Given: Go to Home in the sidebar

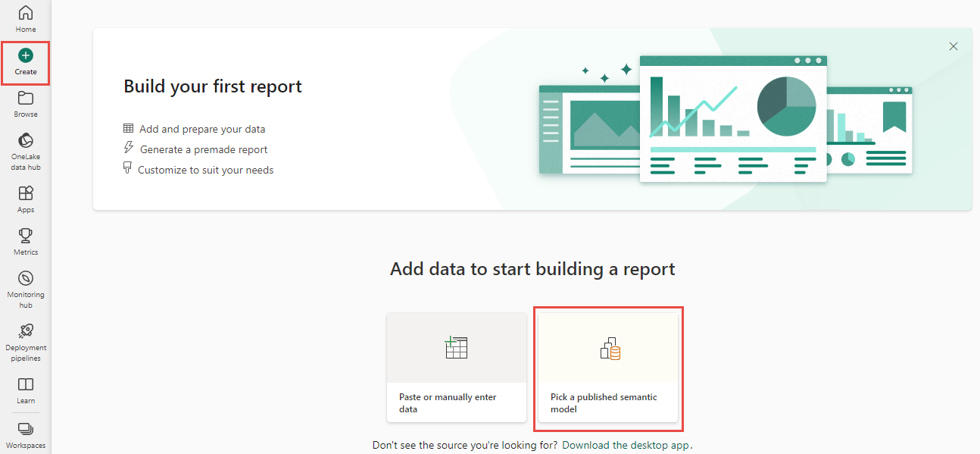Looking at the screenshot, I should click(x=26, y=19).
